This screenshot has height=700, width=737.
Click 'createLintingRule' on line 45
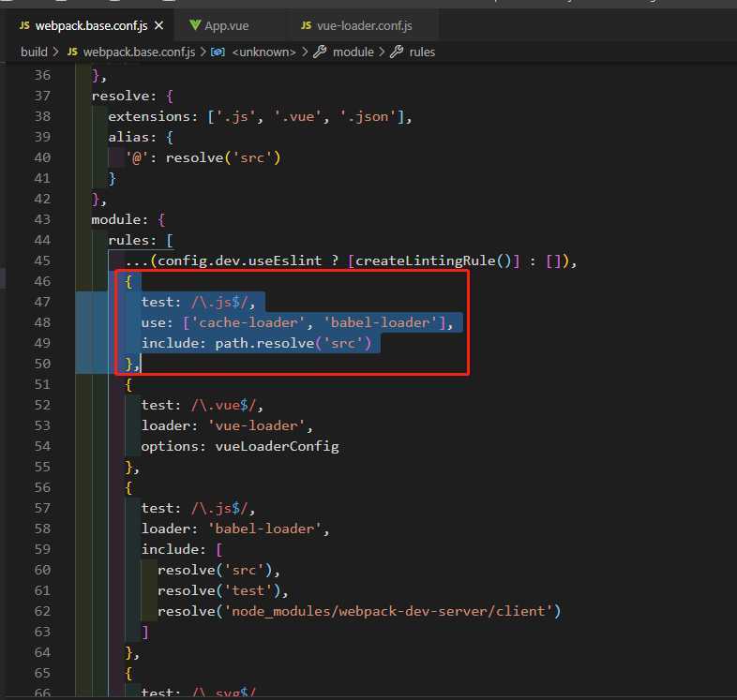[x=426, y=261]
